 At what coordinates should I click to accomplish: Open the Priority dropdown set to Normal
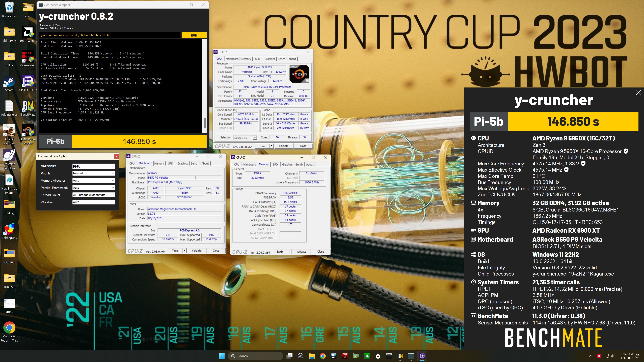94,173
